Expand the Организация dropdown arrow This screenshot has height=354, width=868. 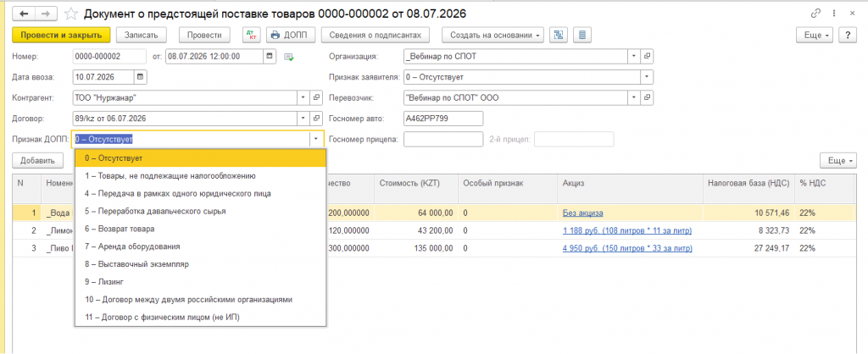click(x=634, y=57)
